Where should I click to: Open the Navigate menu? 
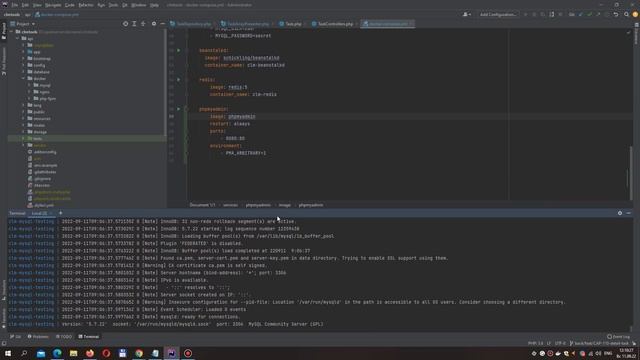[x=53, y=5]
